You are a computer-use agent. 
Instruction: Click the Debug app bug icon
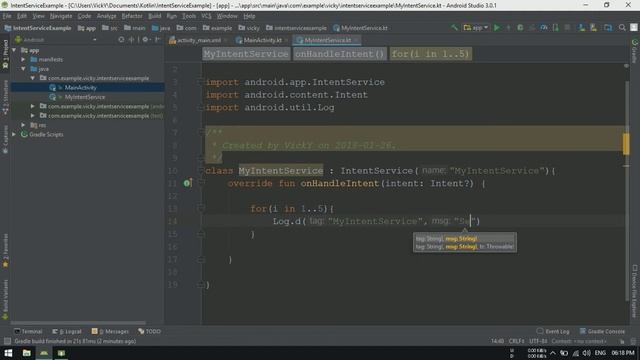520,27
